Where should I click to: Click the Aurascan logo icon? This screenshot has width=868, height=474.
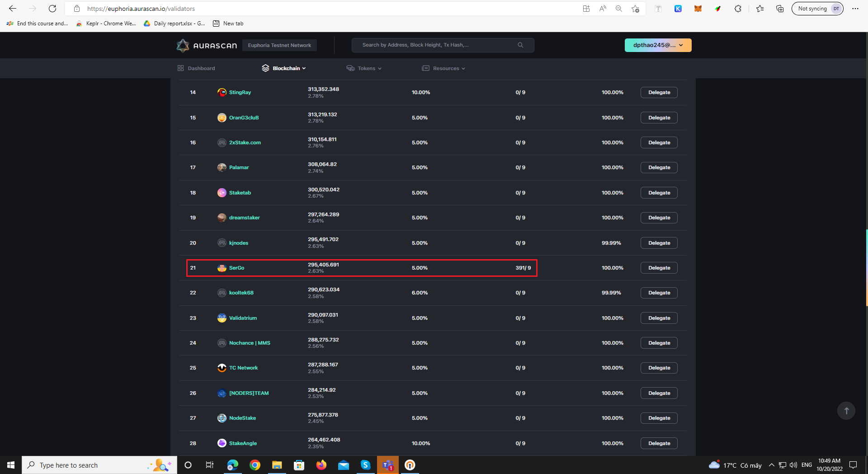click(x=183, y=45)
